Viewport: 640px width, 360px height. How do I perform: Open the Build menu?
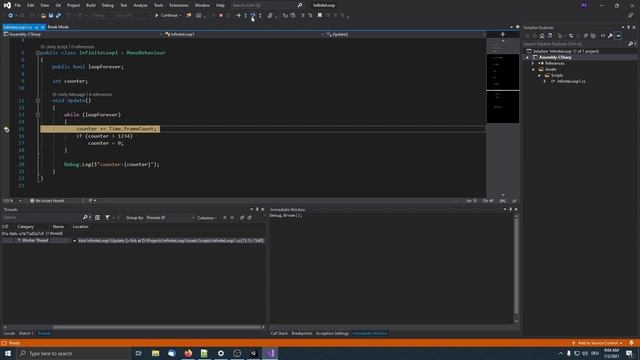click(91, 5)
